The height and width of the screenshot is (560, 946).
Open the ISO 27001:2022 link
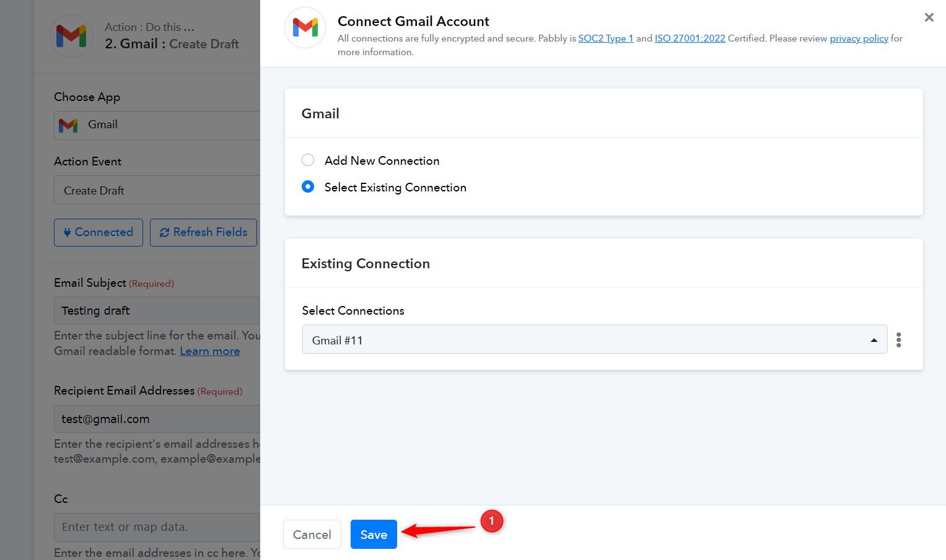pyautogui.click(x=690, y=38)
